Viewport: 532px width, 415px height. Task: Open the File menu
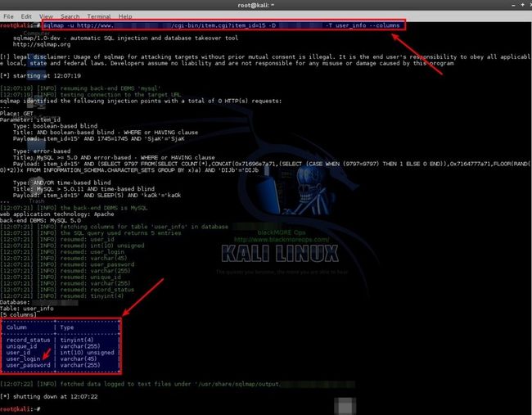coord(8,16)
